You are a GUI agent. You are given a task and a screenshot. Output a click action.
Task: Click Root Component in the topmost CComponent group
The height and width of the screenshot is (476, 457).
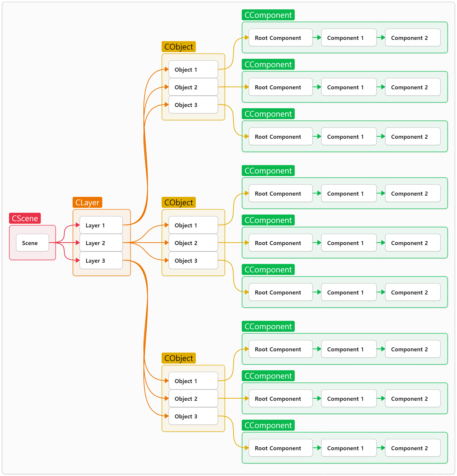(280, 38)
